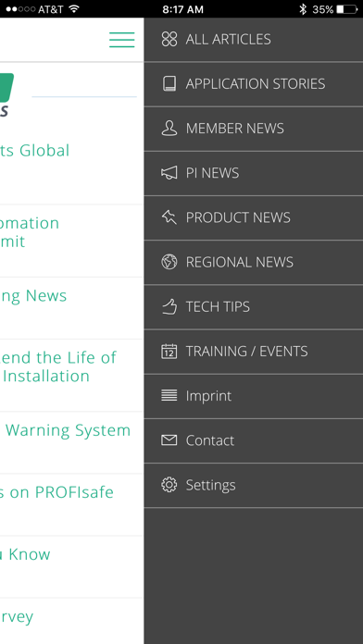Open the ALL ARTICLES menu entry
Viewport: 363px width, 644px height.
[254, 40]
